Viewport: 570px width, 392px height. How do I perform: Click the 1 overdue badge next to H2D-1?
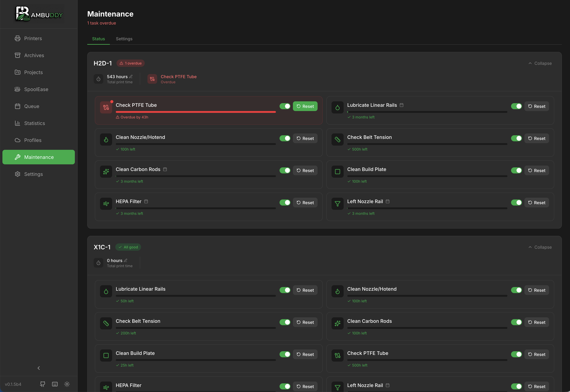(130, 63)
